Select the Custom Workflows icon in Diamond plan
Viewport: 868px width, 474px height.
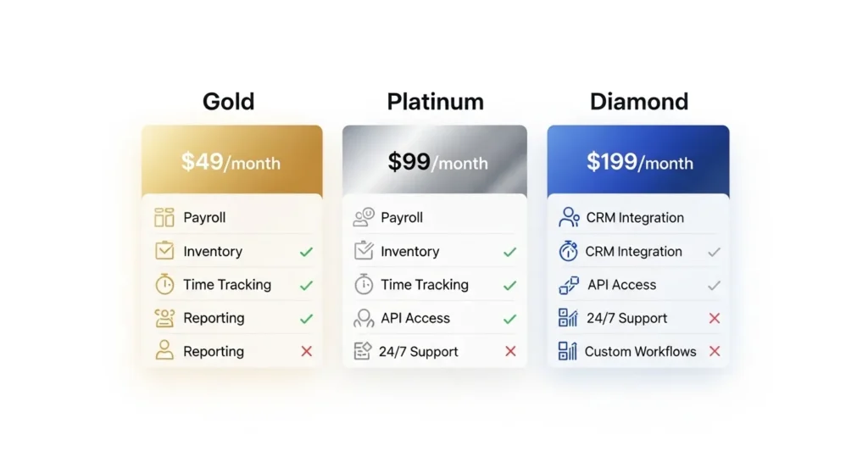[568, 351]
